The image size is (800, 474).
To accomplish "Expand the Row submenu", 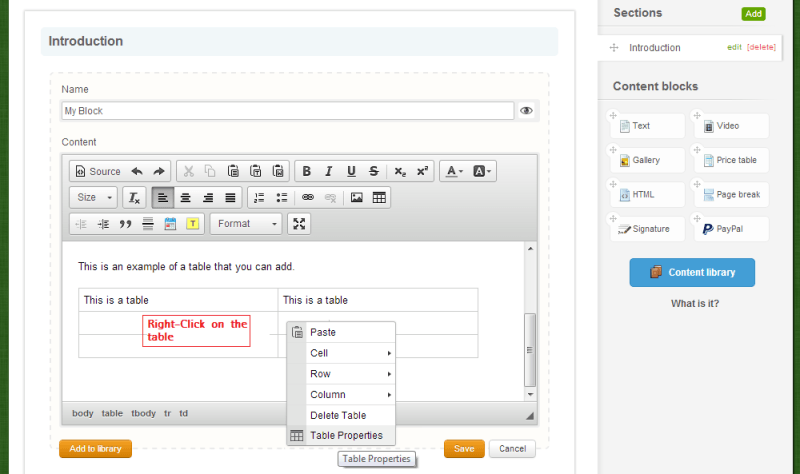I will coord(341,374).
